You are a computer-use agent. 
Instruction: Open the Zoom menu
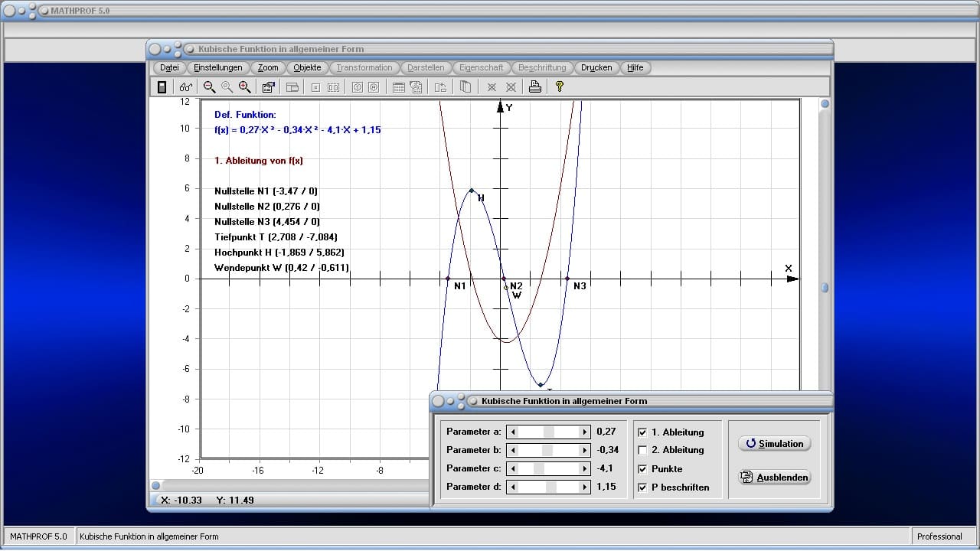268,67
